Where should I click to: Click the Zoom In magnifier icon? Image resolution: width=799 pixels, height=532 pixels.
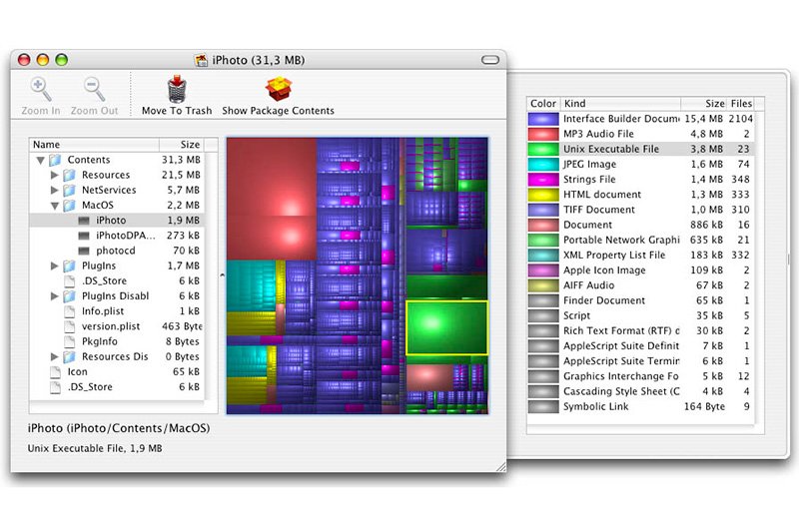[x=41, y=89]
